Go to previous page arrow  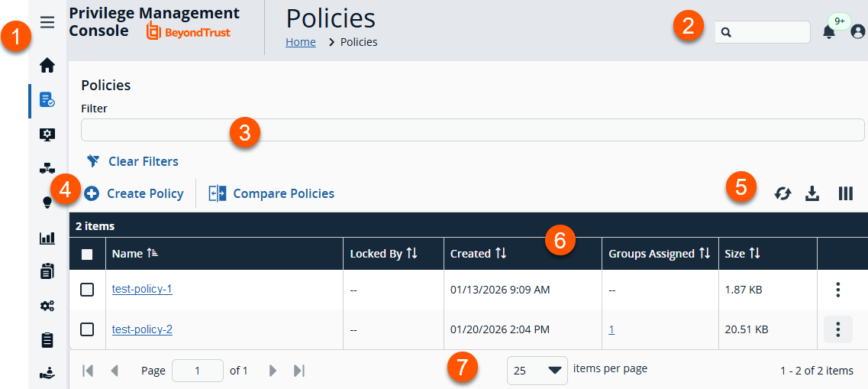115,371
